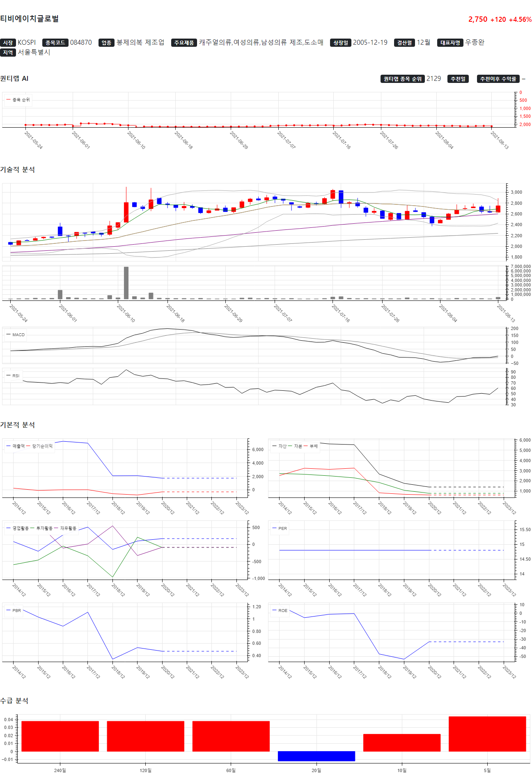
Task: Click the 티비에이치글로벌 stock title
Action: [30, 18]
